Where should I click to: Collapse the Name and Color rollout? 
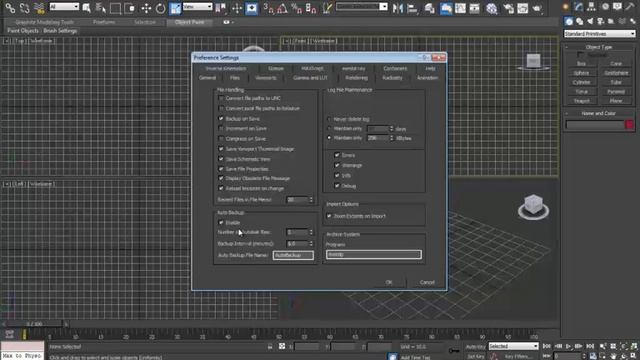click(598, 113)
